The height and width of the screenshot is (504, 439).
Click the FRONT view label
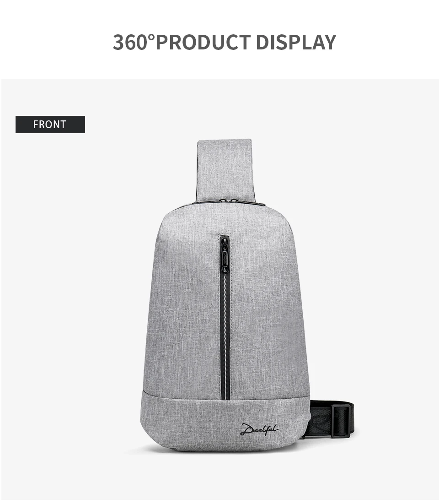(50, 125)
